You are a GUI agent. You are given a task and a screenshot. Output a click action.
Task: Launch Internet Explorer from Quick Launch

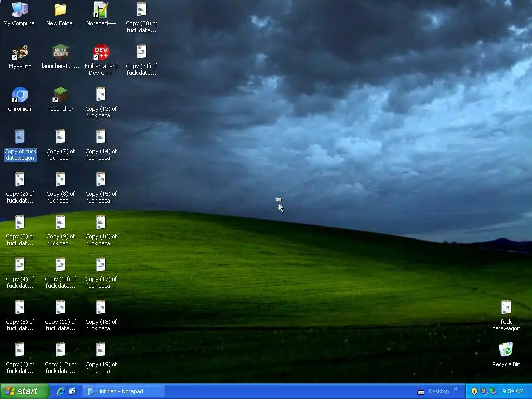click(x=61, y=391)
